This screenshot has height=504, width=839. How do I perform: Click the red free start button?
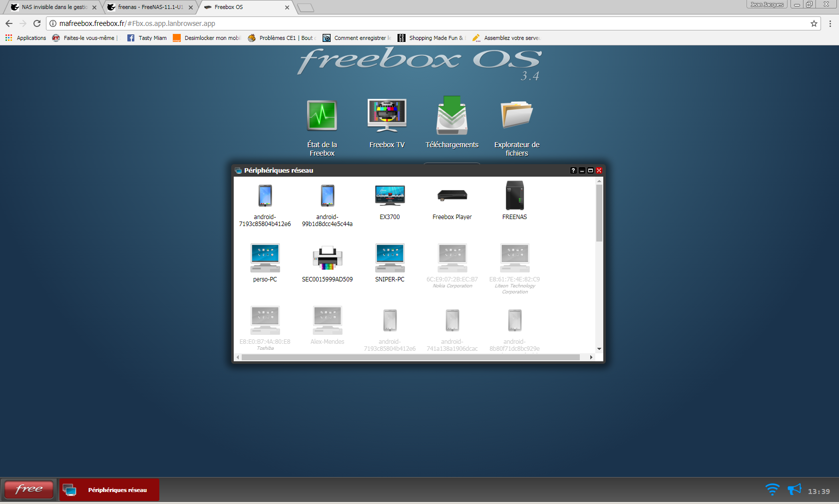click(x=29, y=490)
